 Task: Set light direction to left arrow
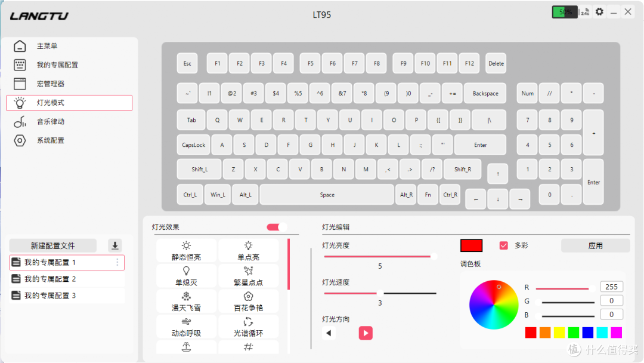(329, 333)
